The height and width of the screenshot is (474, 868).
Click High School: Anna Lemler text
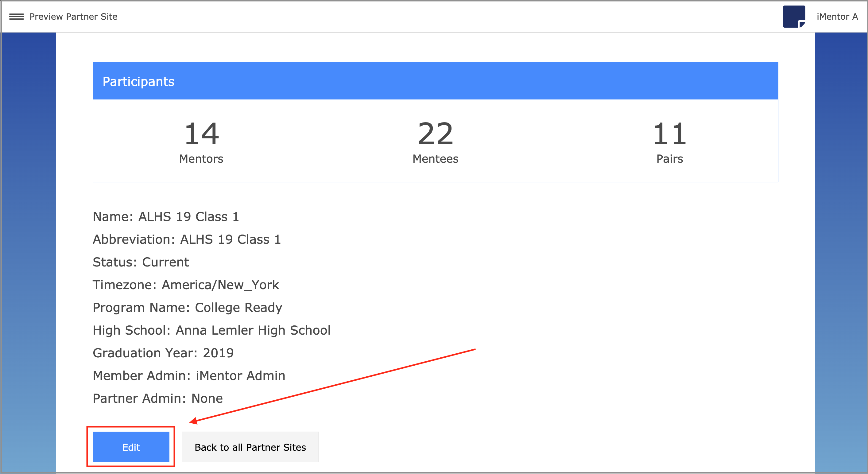coord(211,330)
